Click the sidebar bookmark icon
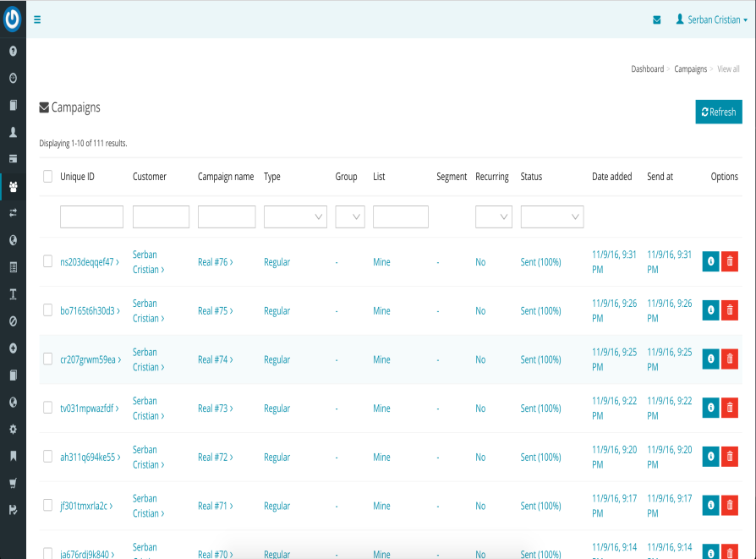Viewport: 756px width, 559px height. point(13,456)
